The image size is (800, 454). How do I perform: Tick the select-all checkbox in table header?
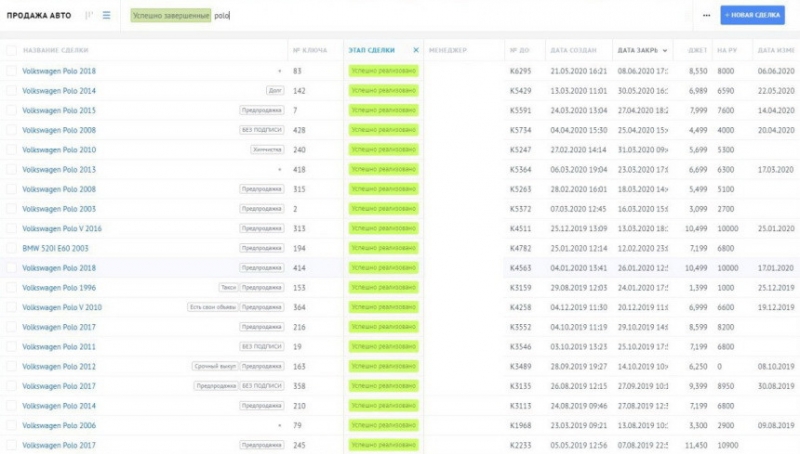point(11,50)
